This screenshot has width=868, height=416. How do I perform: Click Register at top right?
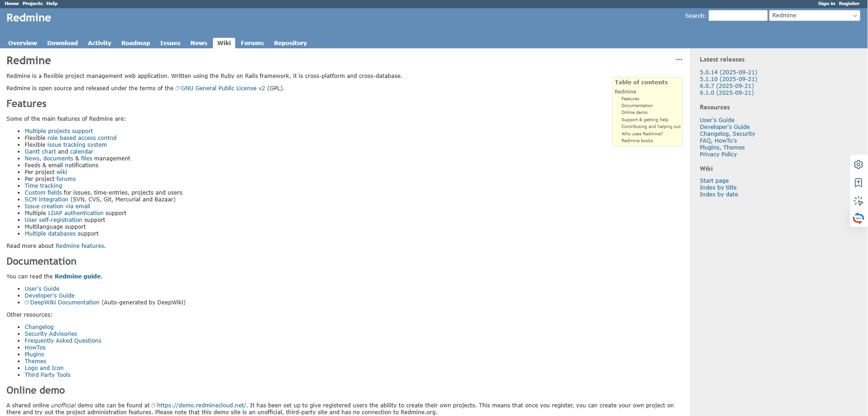point(849,3)
